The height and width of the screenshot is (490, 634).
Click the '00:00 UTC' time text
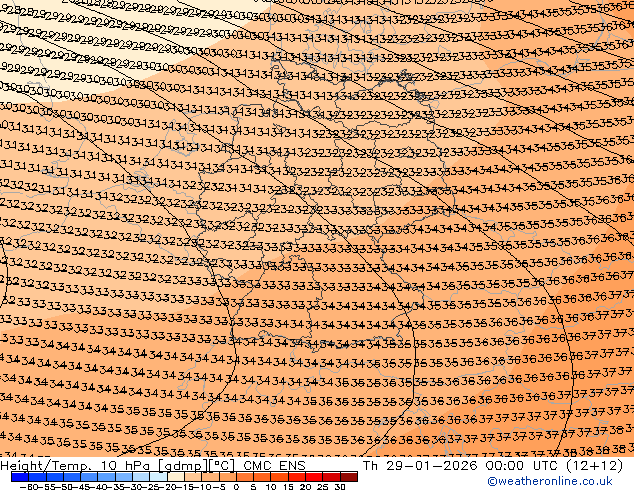[x=522, y=465]
